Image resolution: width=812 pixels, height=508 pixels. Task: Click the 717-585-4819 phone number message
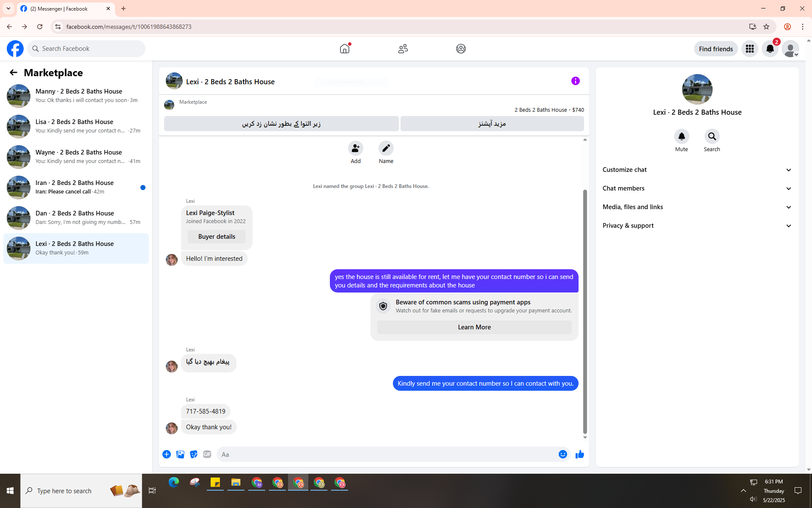(206, 411)
